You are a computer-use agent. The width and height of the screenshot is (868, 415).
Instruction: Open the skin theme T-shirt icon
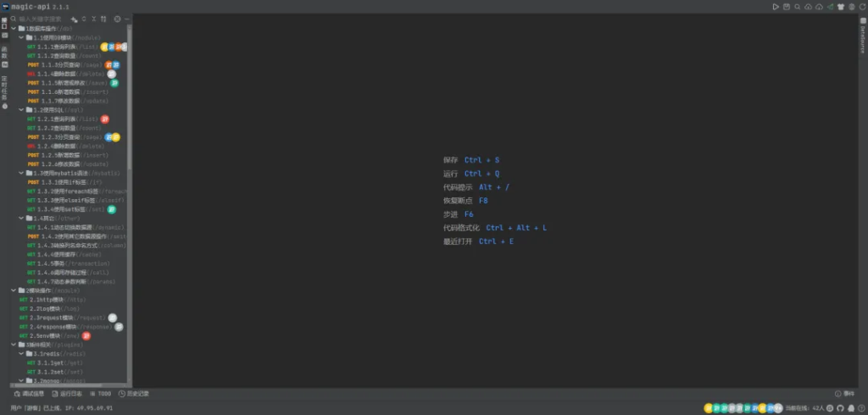(x=842, y=7)
